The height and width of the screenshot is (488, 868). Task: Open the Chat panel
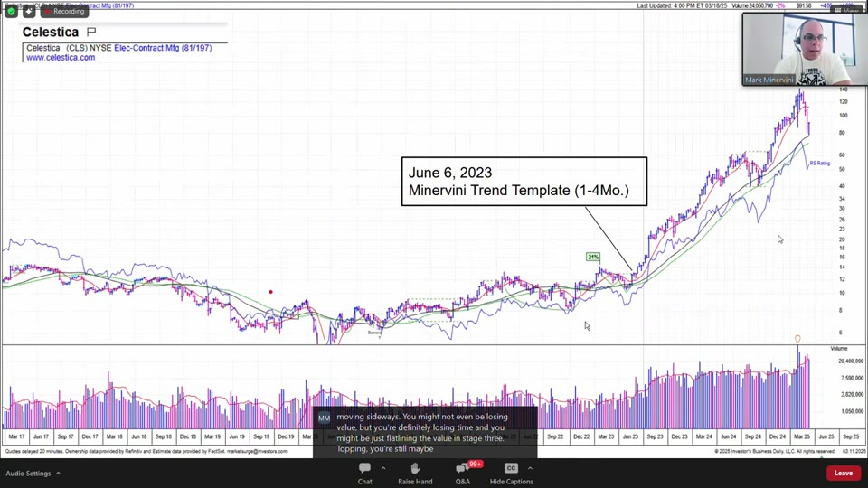tap(364, 474)
